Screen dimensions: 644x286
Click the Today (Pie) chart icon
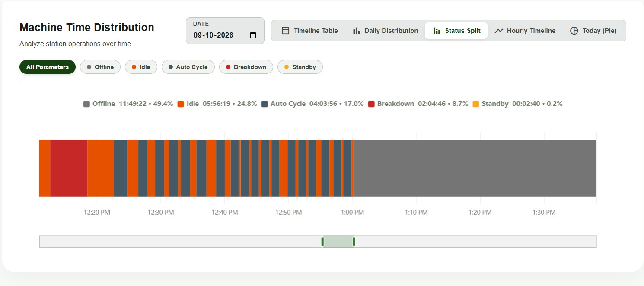[574, 31]
